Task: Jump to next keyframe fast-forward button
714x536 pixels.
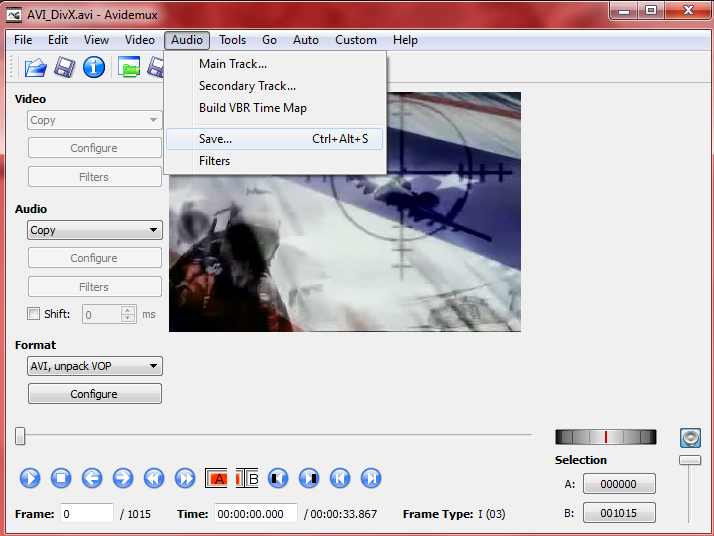Action: pyautogui.click(x=185, y=478)
